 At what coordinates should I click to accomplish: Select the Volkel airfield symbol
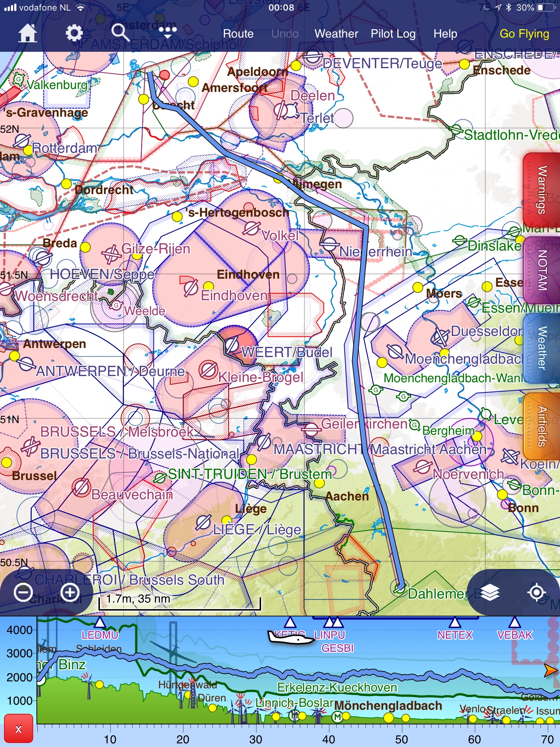(252, 229)
